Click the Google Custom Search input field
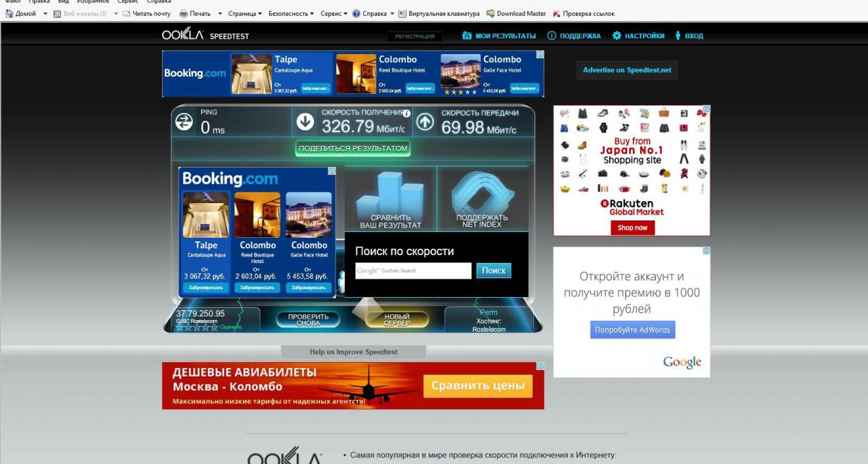 414,271
